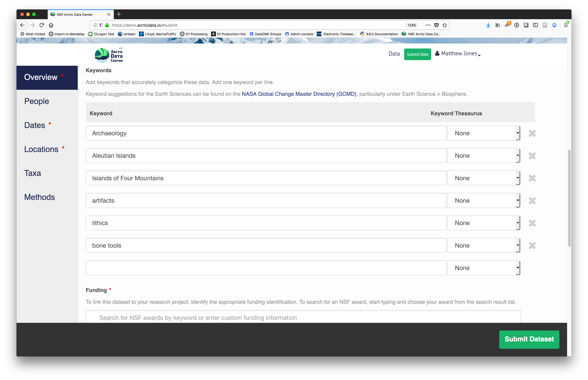Open tracking protection shield icon
This screenshot has height=380, width=588.
(101, 25)
